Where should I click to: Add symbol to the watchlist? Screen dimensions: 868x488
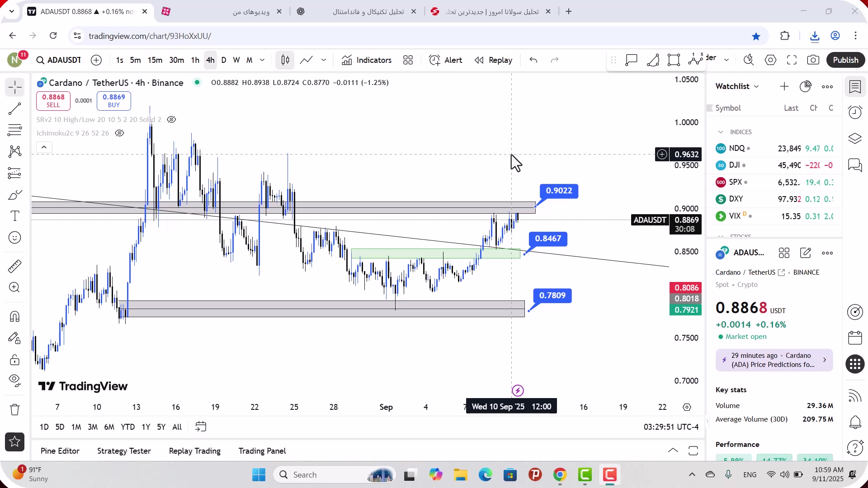[784, 86]
